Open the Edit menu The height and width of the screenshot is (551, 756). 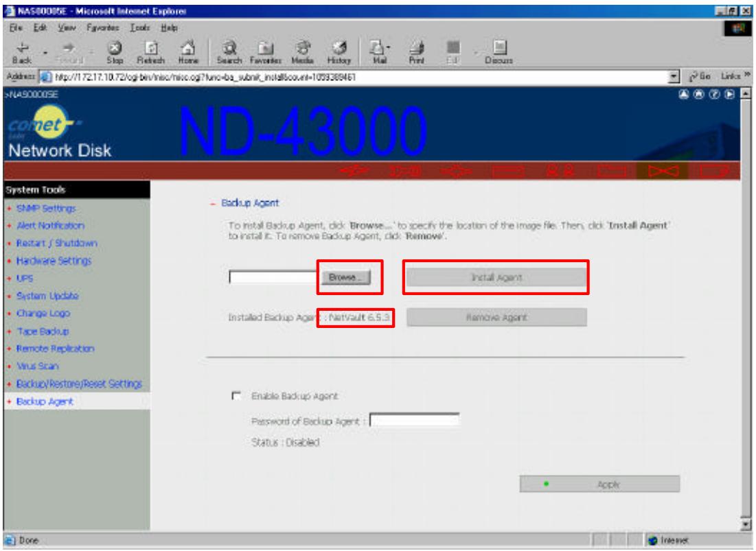[x=40, y=27]
